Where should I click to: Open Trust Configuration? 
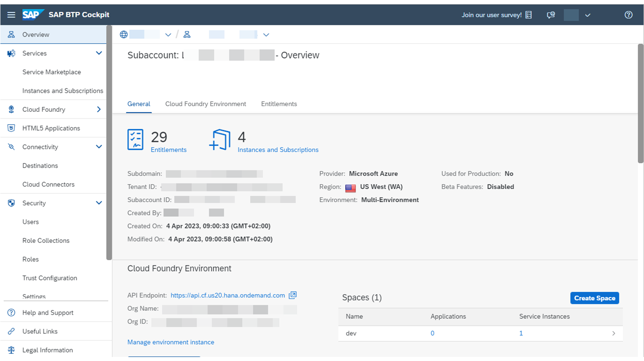(50, 278)
